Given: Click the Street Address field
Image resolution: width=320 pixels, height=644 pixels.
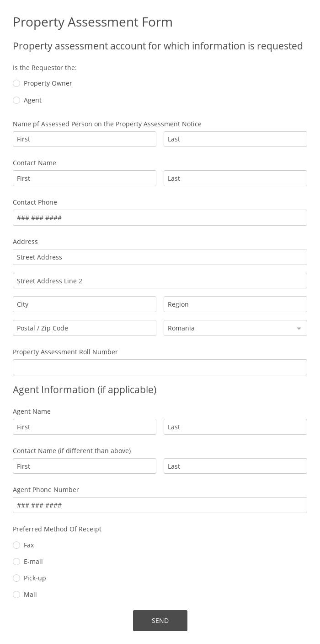Looking at the screenshot, I should pos(160,257).
